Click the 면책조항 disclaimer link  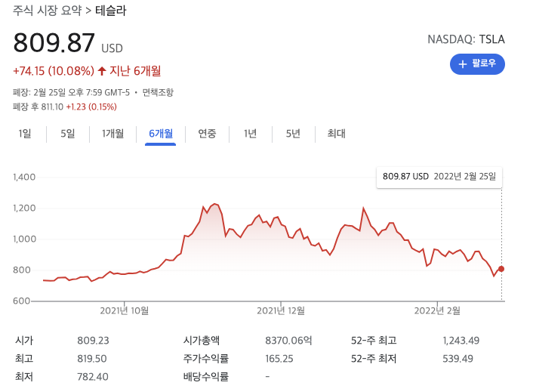point(158,92)
